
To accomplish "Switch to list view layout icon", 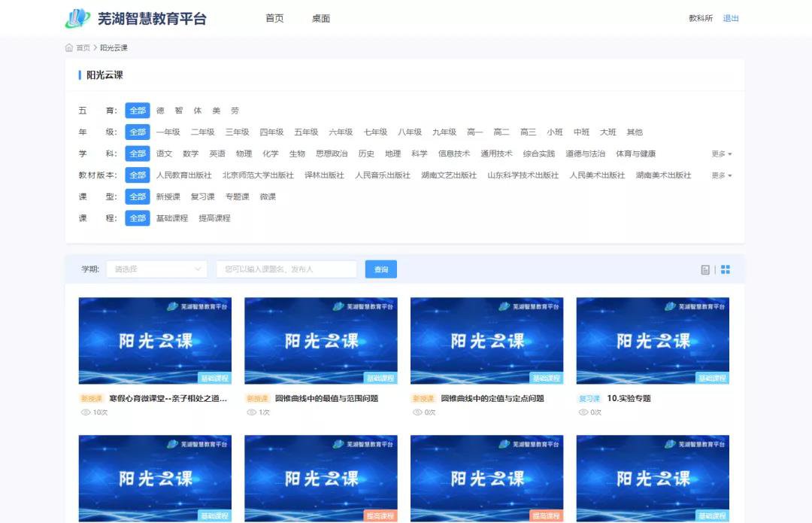I will pyautogui.click(x=705, y=269).
